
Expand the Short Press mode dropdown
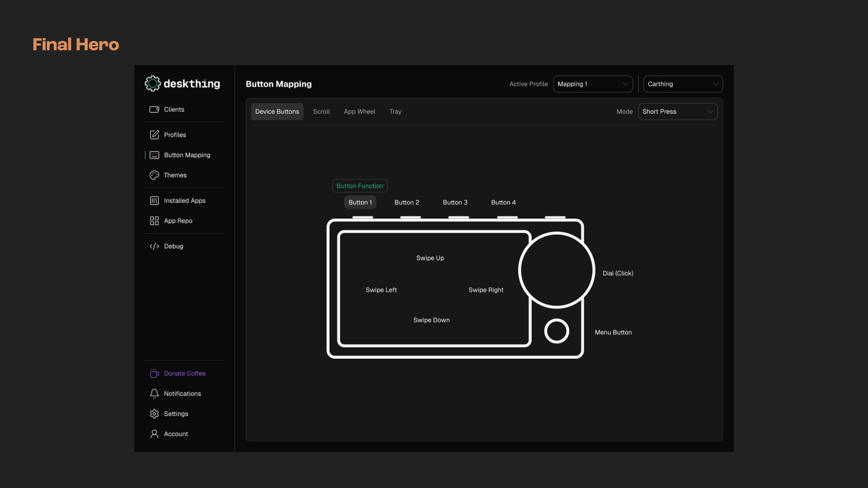click(678, 111)
